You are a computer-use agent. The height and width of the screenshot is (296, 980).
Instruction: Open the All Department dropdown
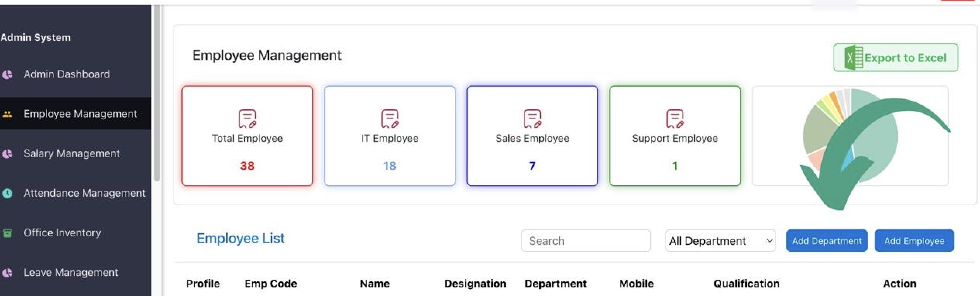coord(720,241)
